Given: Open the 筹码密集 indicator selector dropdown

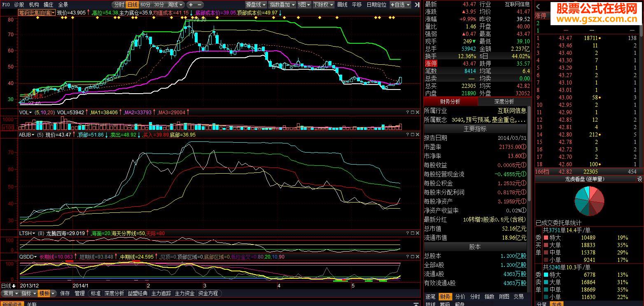Looking at the screenshot, I should [37, 13].
